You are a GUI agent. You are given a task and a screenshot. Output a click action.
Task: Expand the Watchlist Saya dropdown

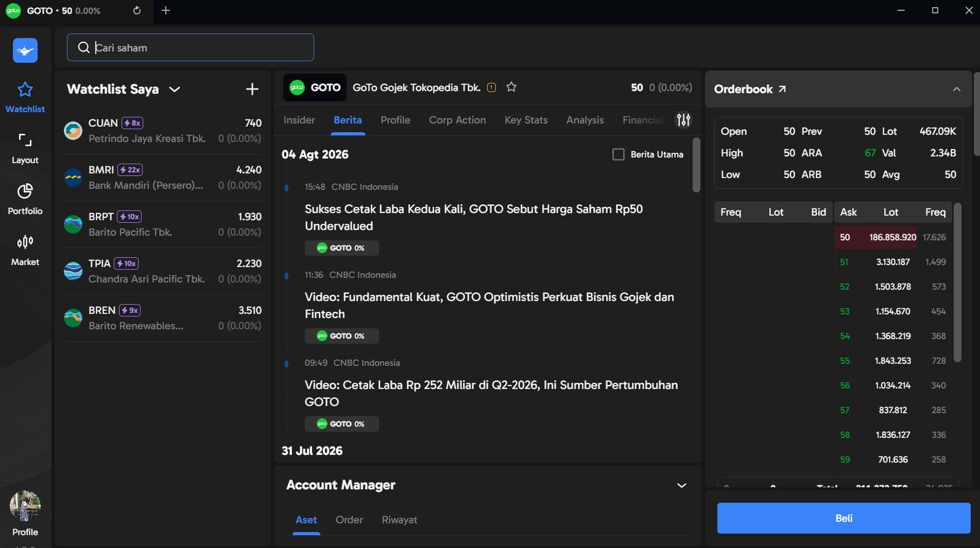click(x=175, y=89)
